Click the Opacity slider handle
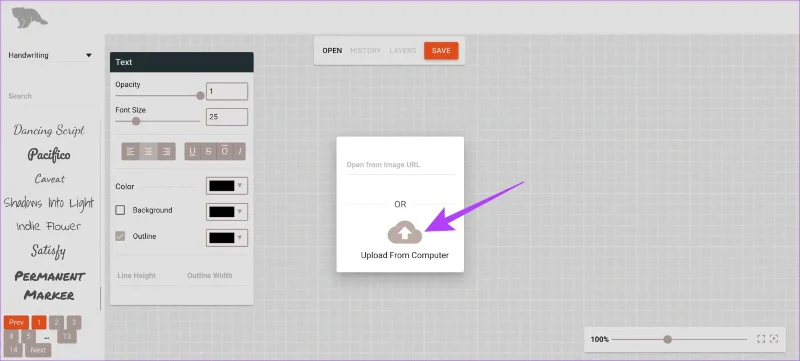 pos(200,95)
